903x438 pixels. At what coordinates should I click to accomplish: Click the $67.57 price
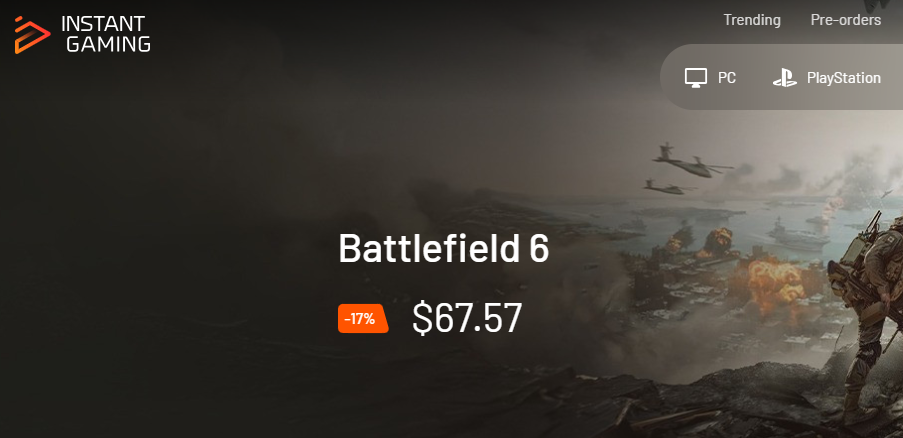point(467,318)
